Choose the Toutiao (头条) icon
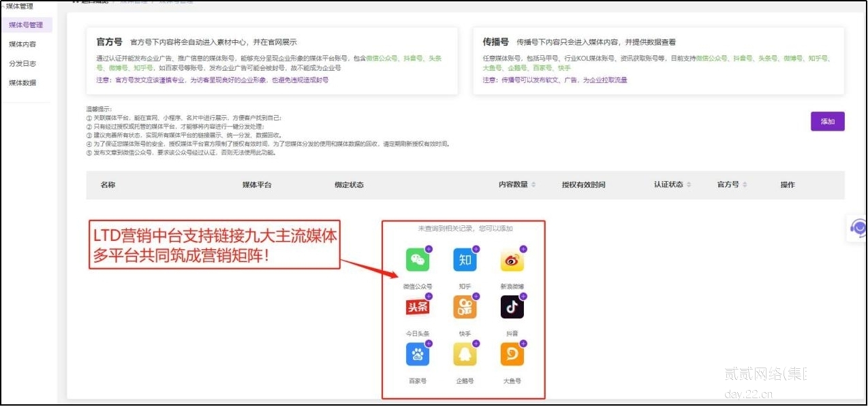This screenshot has width=868, height=407. [x=418, y=308]
